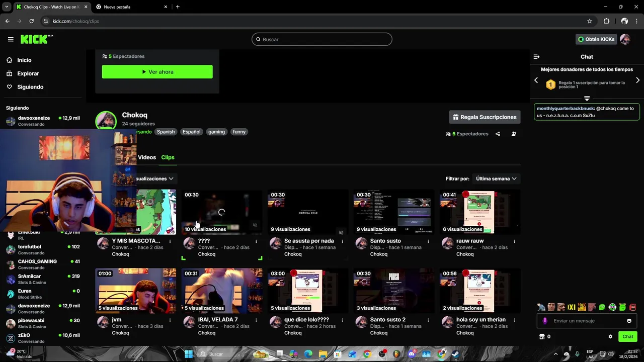Click the share channel icon
The image size is (644, 362).
point(498,134)
